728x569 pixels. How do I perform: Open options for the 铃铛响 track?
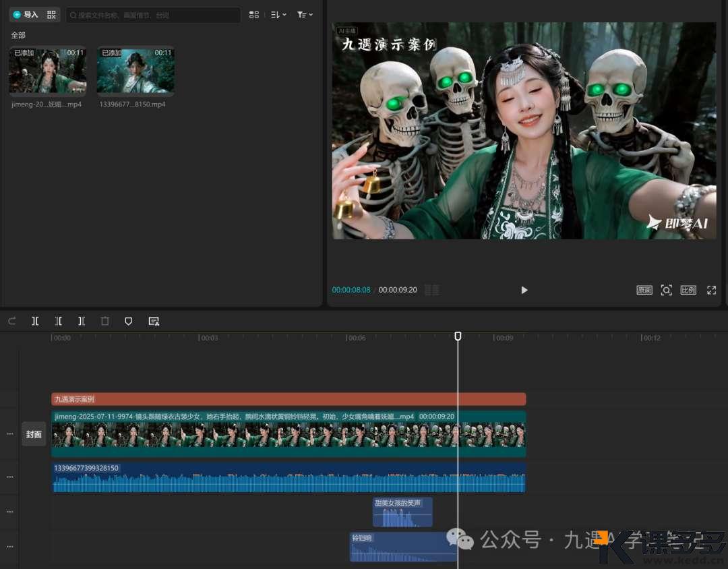coord(9,547)
